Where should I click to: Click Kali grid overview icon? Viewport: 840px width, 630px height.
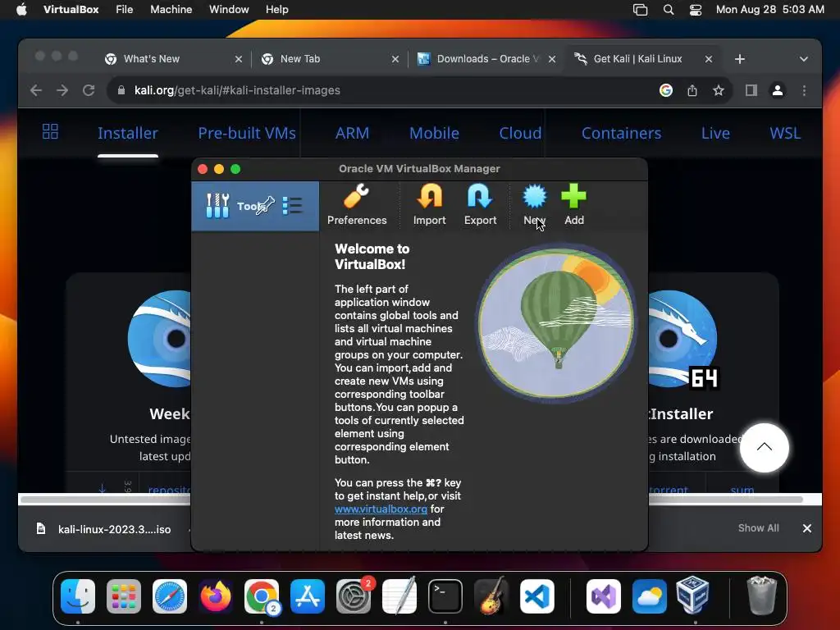50,131
